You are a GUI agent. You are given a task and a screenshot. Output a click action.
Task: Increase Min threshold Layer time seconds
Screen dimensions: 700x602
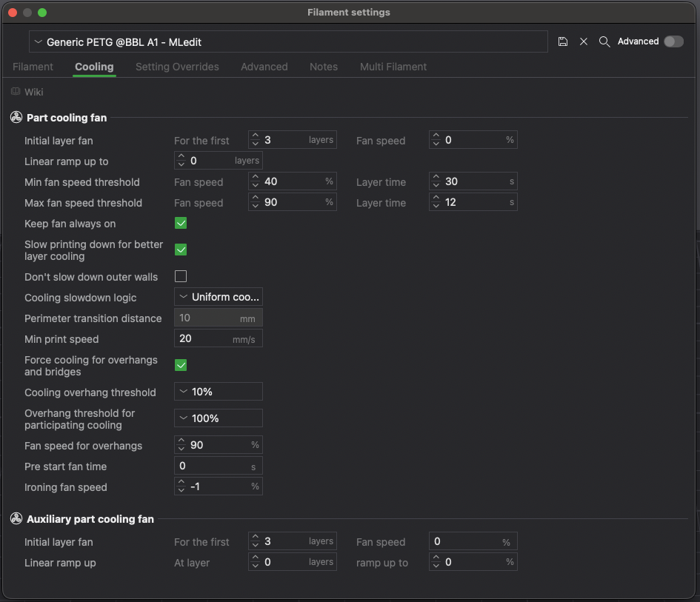pos(436,177)
